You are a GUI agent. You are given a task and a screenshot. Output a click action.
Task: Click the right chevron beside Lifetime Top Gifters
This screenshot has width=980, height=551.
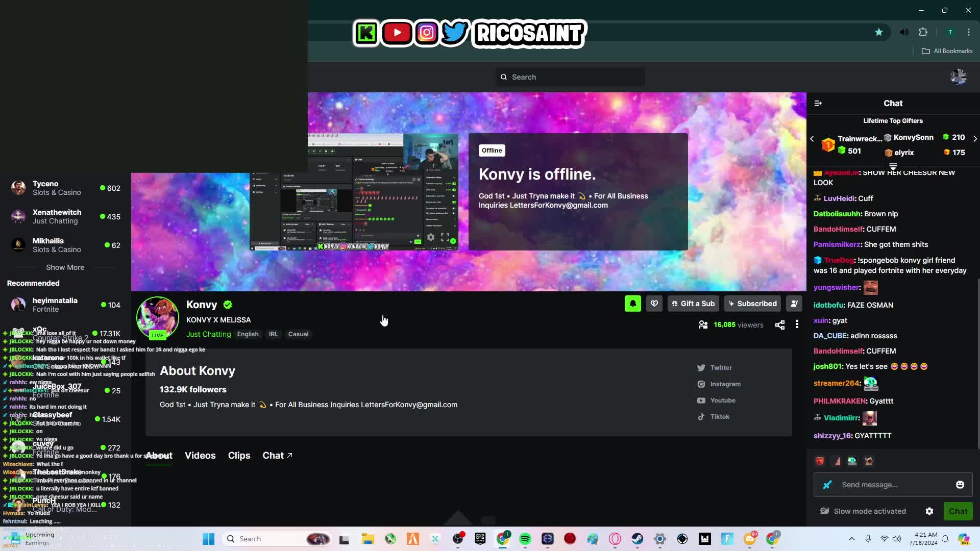tap(975, 138)
